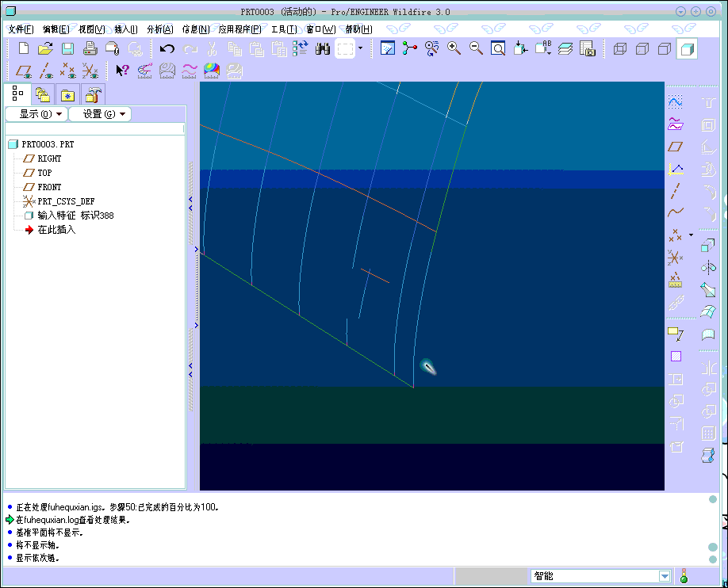Toggle coordinate system display eye icon
The image size is (728, 588).
point(90,71)
